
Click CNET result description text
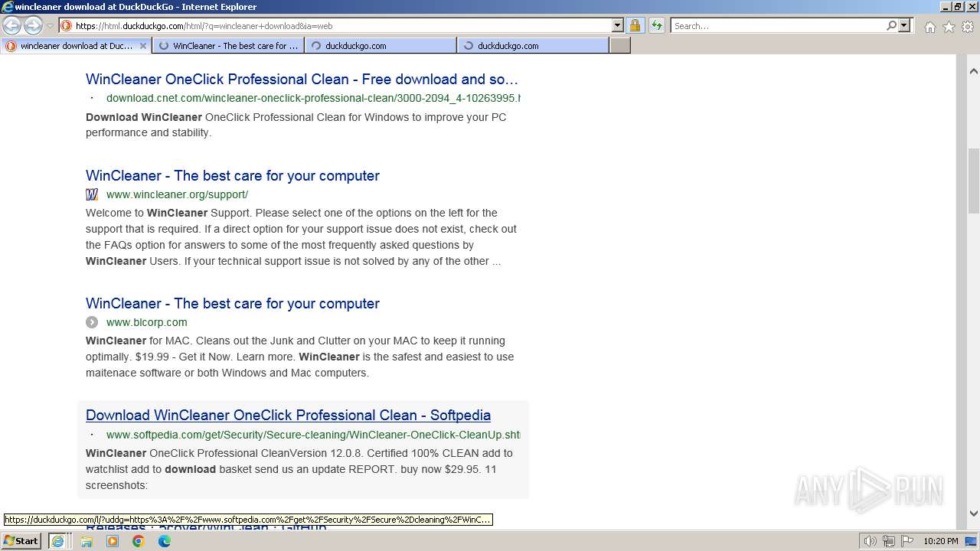click(x=296, y=125)
